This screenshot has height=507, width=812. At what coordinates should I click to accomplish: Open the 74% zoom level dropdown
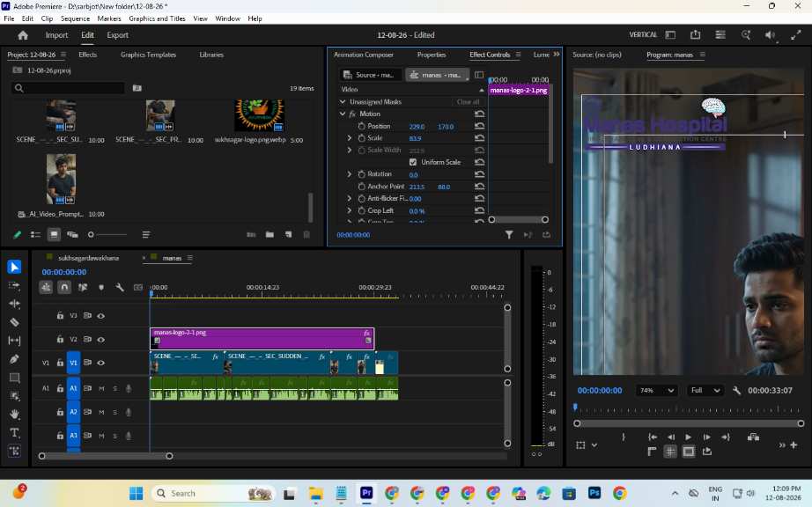click(656, 391)
